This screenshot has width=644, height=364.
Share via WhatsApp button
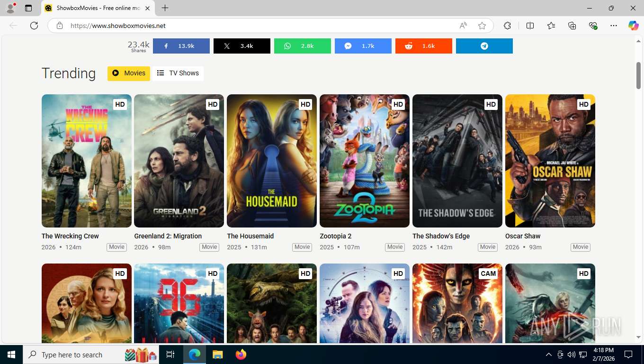(x=303, y=46)
